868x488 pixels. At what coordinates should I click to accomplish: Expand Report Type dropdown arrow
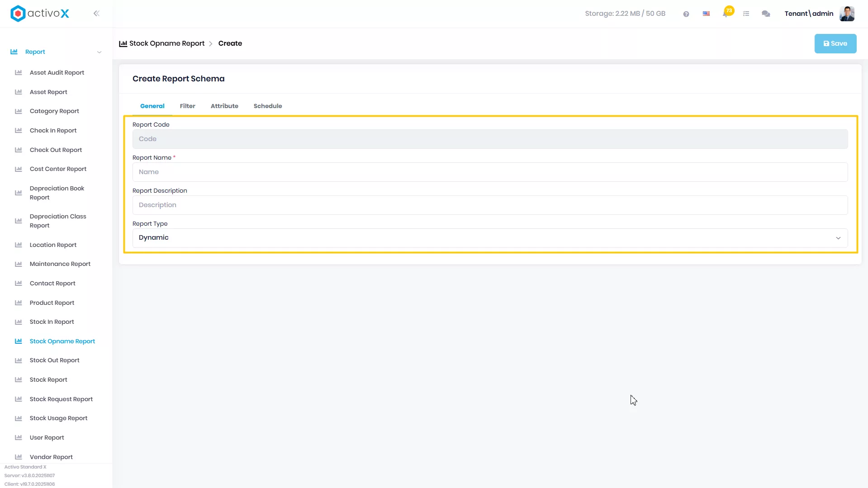[x=838, y=238]
